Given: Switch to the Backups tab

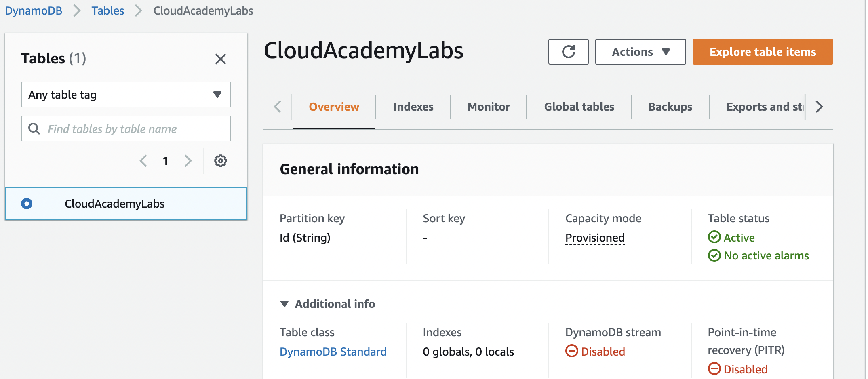Looking at the screenshot, I should (670, 107).
